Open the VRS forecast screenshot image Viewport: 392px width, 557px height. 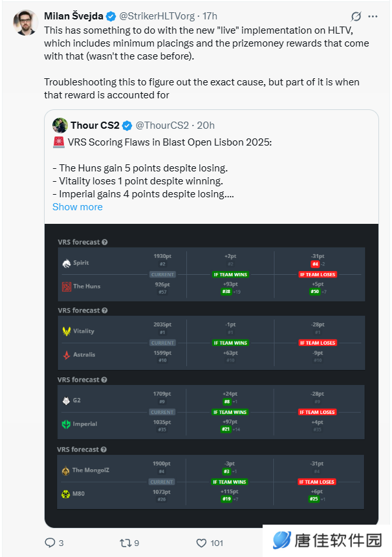212,375
